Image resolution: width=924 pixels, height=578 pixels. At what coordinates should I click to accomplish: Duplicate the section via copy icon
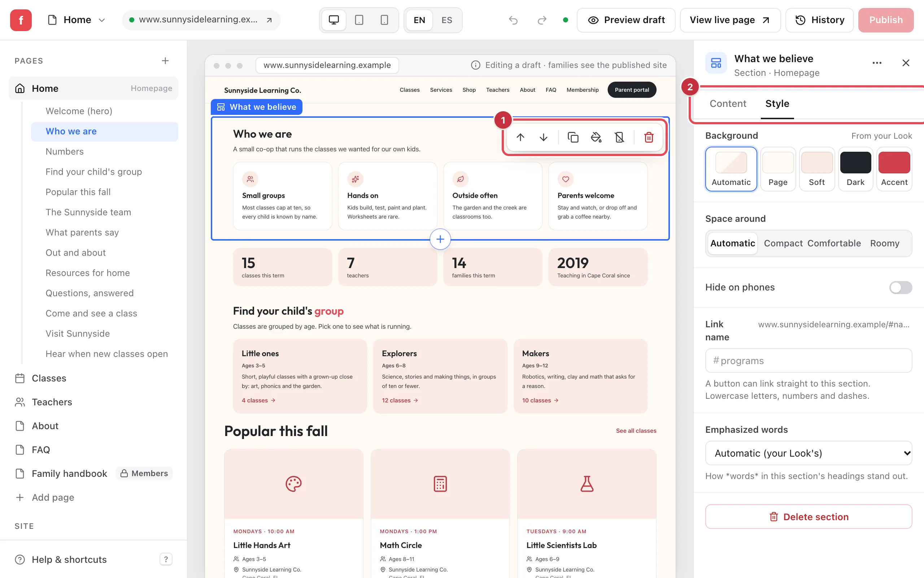tap(573, 137)
